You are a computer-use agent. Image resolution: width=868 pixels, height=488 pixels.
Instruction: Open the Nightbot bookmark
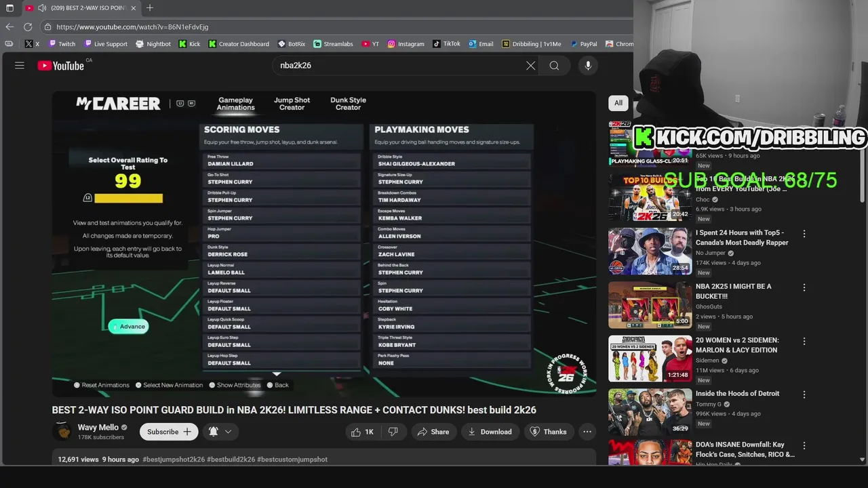(153, 44)
